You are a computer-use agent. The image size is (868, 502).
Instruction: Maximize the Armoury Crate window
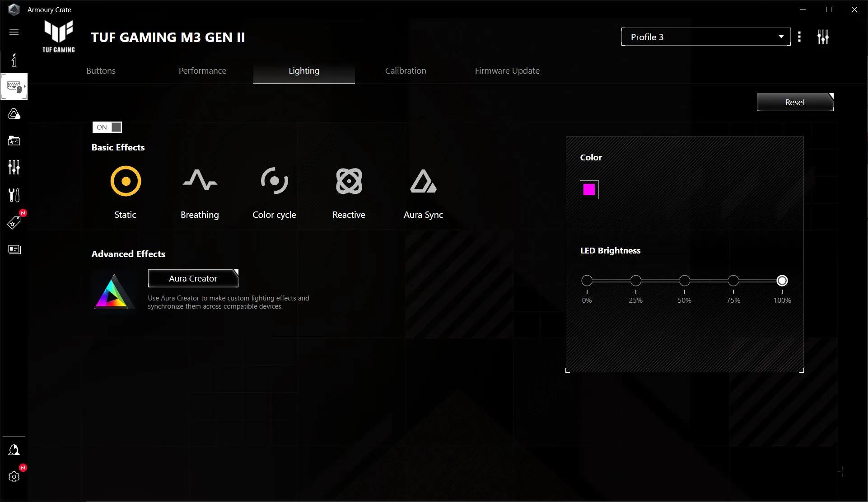829,9
